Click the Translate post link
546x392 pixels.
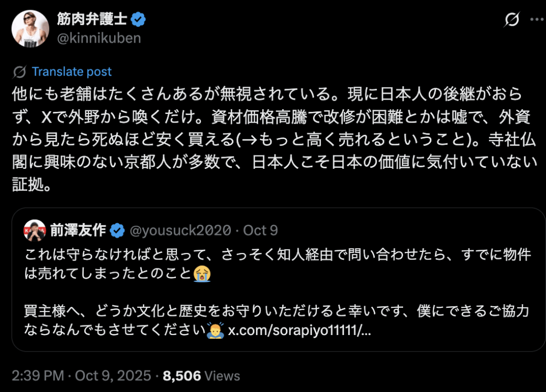point(71,72)
